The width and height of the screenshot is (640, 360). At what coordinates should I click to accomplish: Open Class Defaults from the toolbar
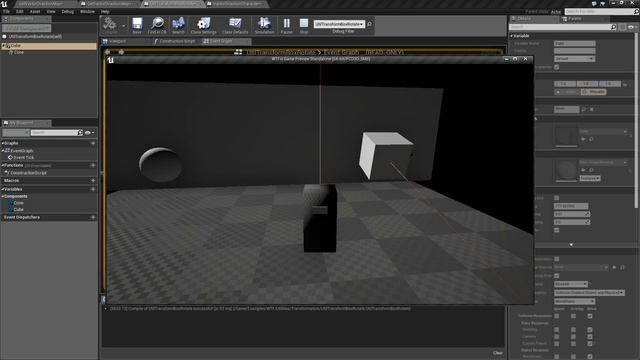coord(235,24)
